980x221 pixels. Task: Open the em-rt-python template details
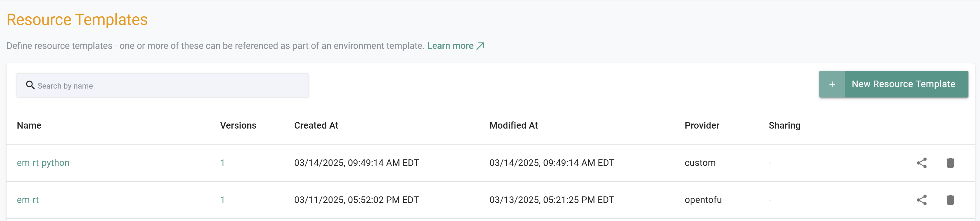point(43,163)
